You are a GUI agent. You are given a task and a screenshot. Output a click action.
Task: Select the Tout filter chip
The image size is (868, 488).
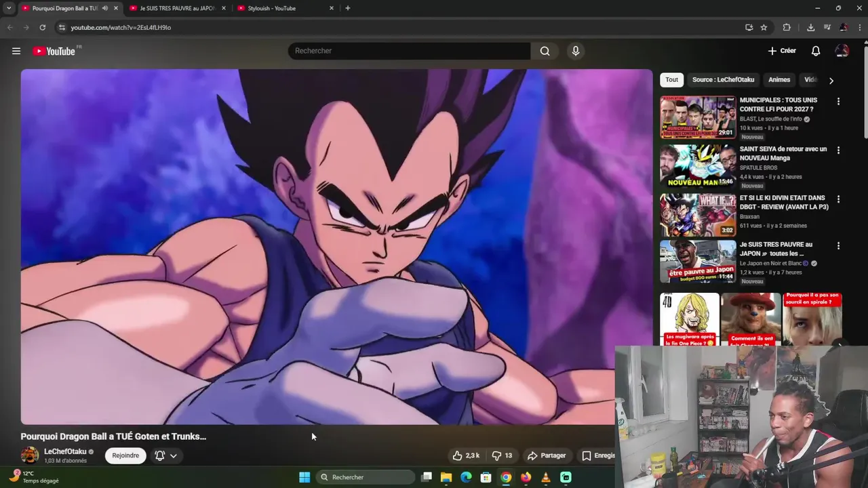coord(671,80)
